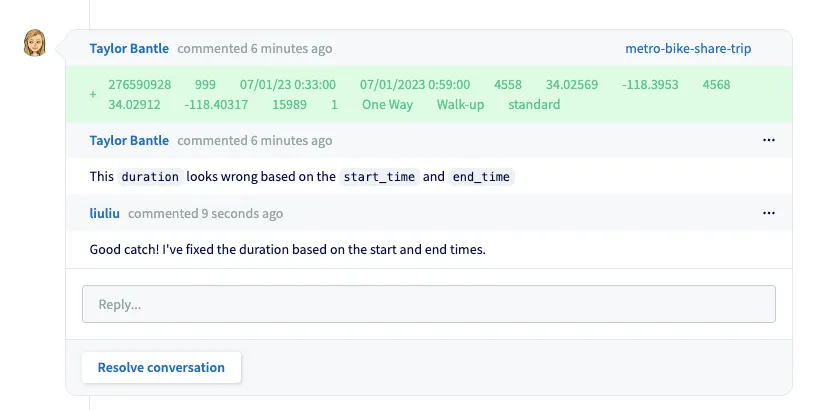
Task: Open options menu on liuliu's comment
Action: coord(768,213)
